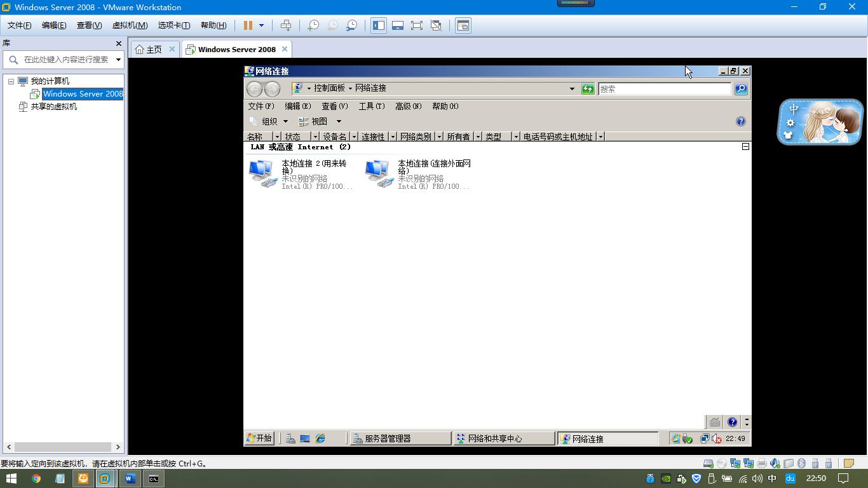The height and width of the screenshot is (488, 868).
Task: Sort by the 电话号码或主机地址 column header
Action: pyautogui.click(x=558, y=137)
